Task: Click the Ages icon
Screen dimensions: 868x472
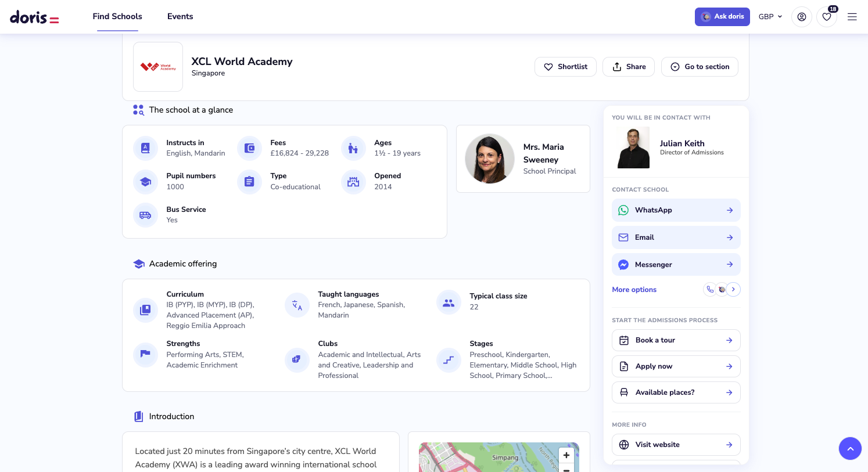Action: 353,148
